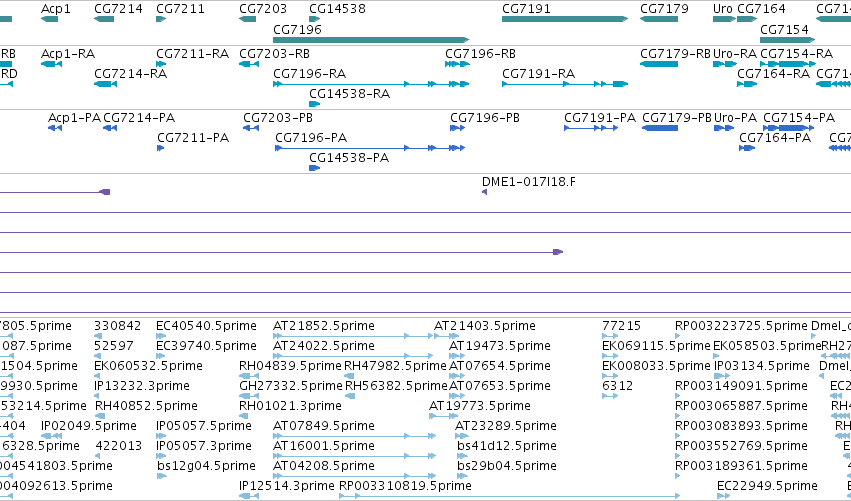Click the GH27332.5prime EST label
Image resolution: width=851 pixels, height=501 pixels.
point(291,385)
